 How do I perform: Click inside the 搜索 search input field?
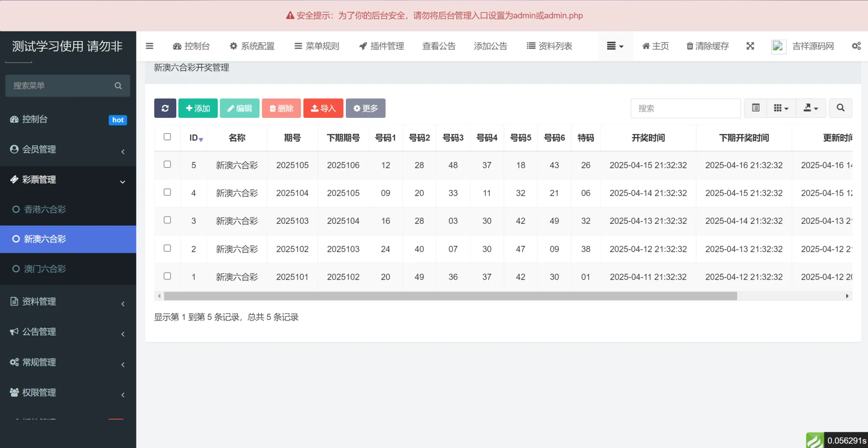[x=685, y=108]
